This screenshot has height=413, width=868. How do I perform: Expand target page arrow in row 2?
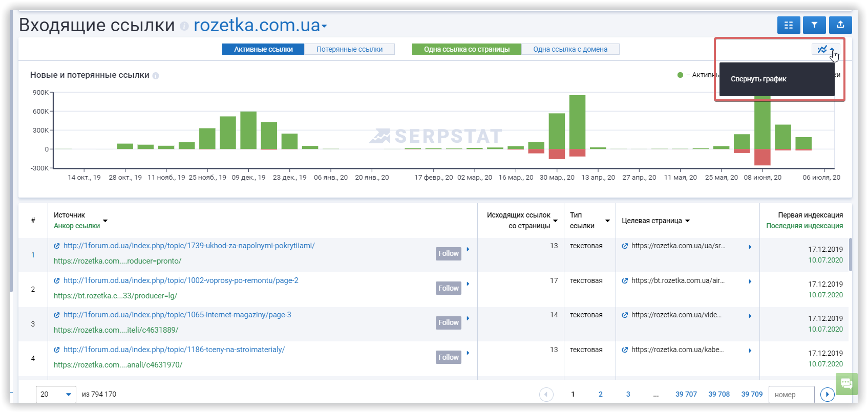pos(750,281)
